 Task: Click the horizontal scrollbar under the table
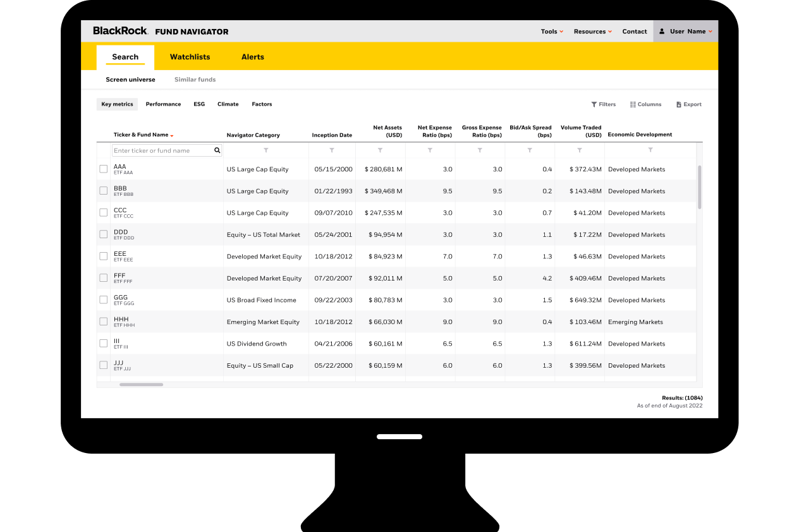(x=141, y=384)
